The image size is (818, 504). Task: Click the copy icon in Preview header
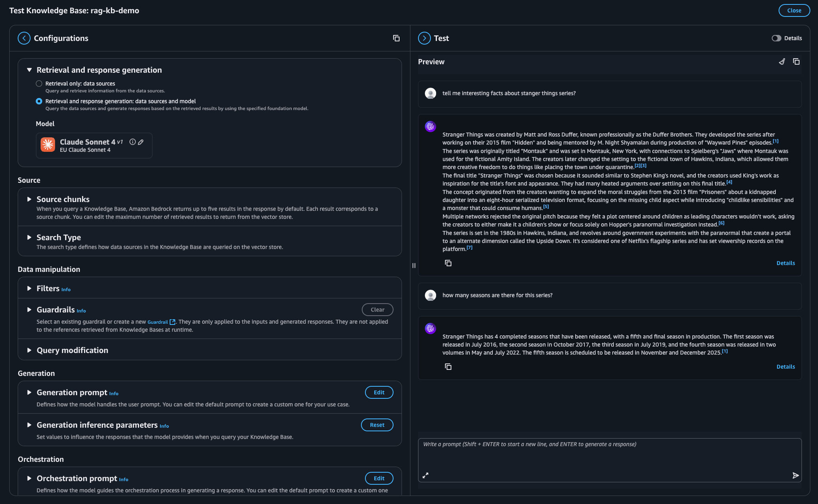click(x=796, y=61)
